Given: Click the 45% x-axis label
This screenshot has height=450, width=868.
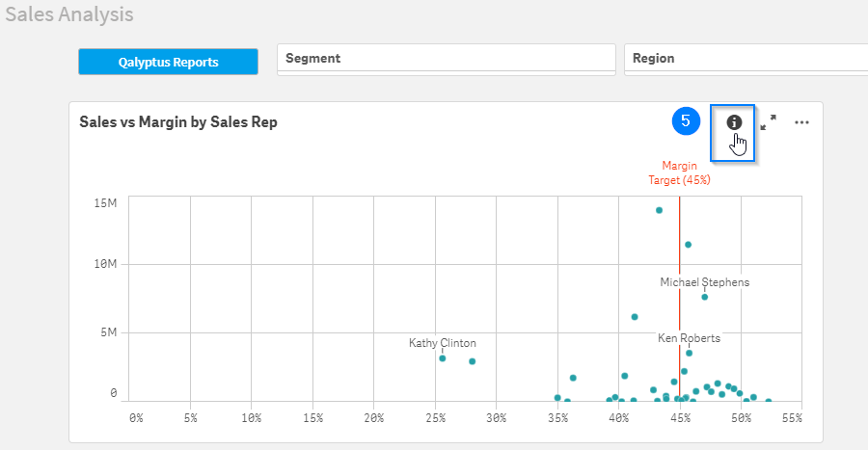Looking at the screenshot, I should pos(680,418).
